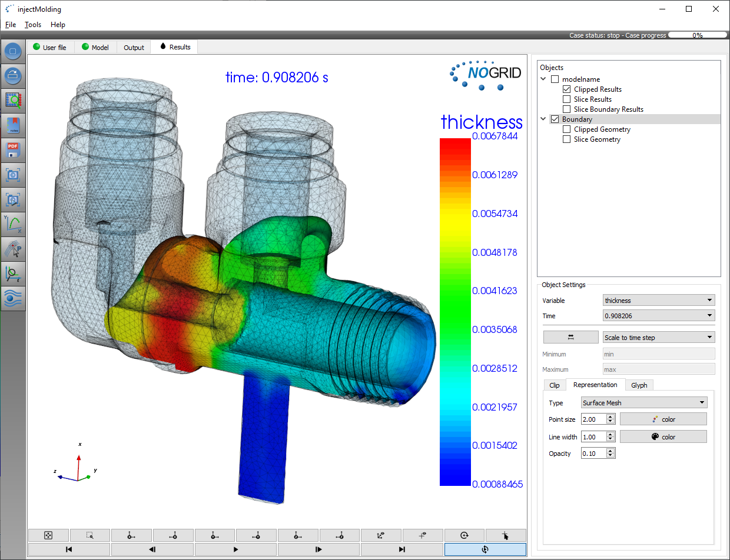Play the results animation
Viewport: 730px width, 560px height.
pos(235,549)
